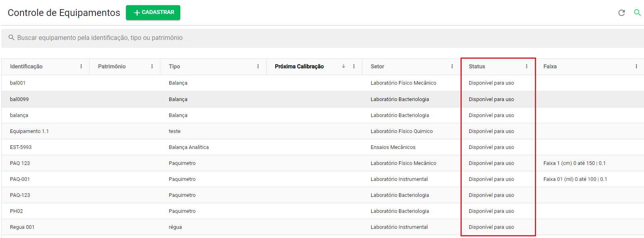Toggle sort arrow on Próxima Calibração

(343, 66)
